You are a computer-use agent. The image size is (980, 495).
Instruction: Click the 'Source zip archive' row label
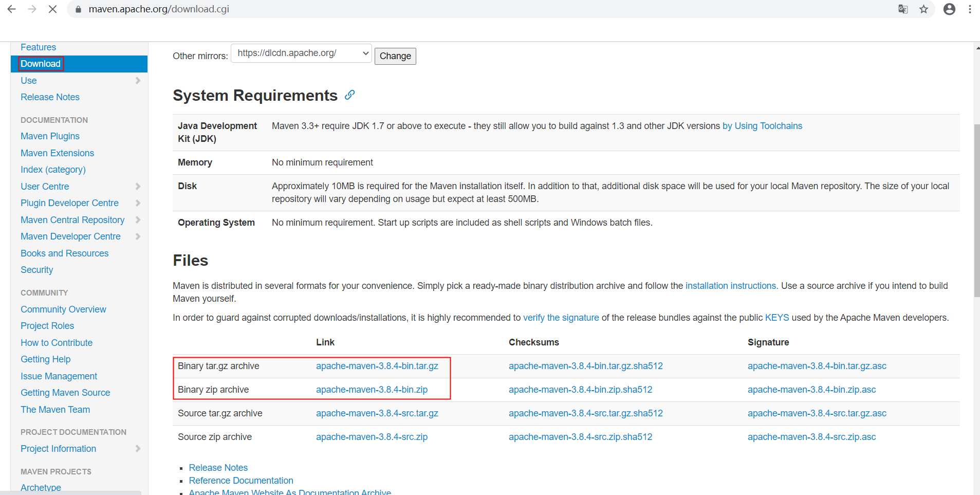pyautogui.click(x=214, y=437)
